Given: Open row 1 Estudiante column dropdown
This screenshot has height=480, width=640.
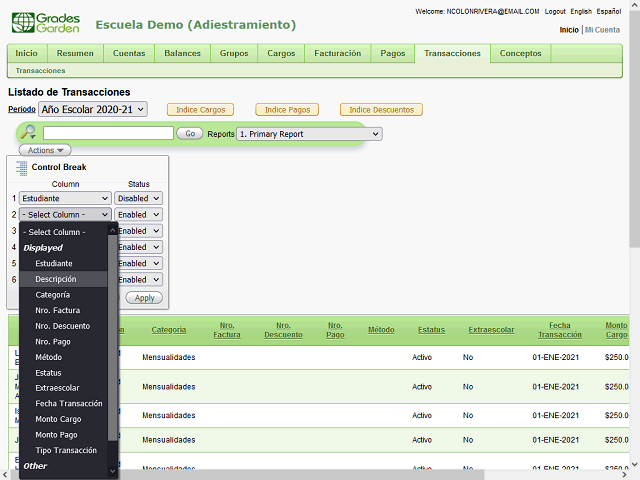Looking at the screenshot, I should point(65,198).
